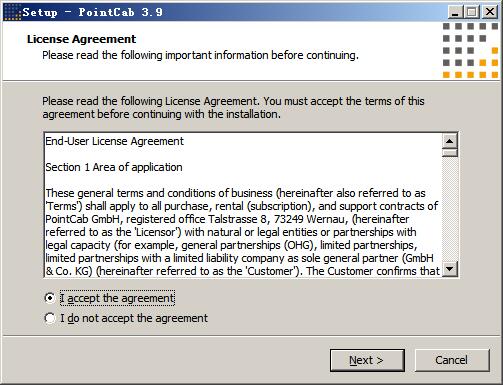Viewport: 503px width, 385px height.
Task: Minimize the PointCab Setup window
Action: tap(455, 12)
